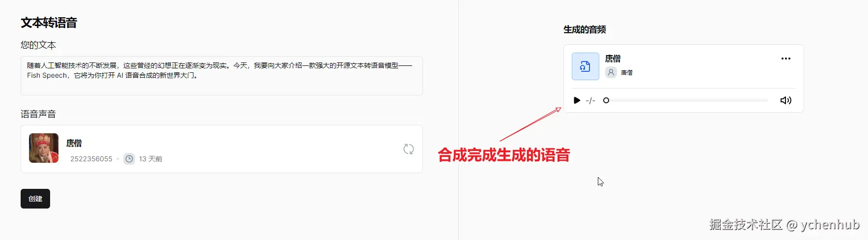Click the voice ID 2522356055

91,159
